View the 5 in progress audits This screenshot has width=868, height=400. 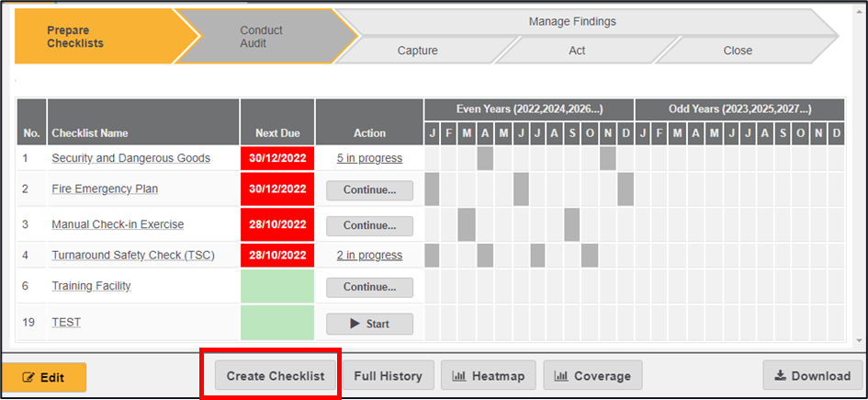369,158
